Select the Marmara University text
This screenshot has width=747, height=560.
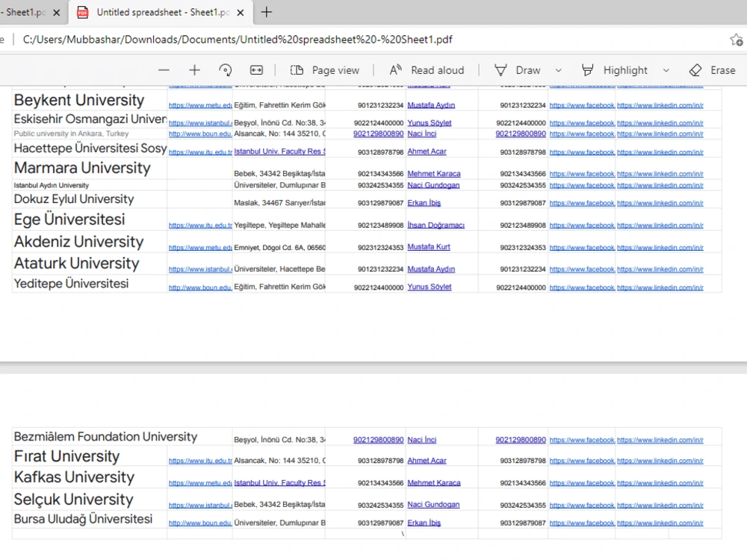coord(82,167)
